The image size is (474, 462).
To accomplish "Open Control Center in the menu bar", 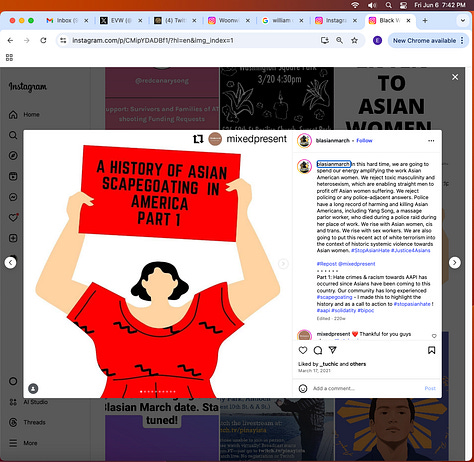I will pyautogui.click(x=404, y=5).
